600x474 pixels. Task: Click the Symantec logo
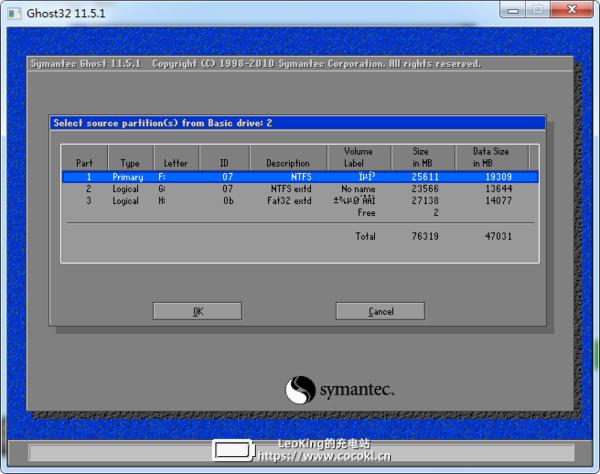[x=339, y=389]
